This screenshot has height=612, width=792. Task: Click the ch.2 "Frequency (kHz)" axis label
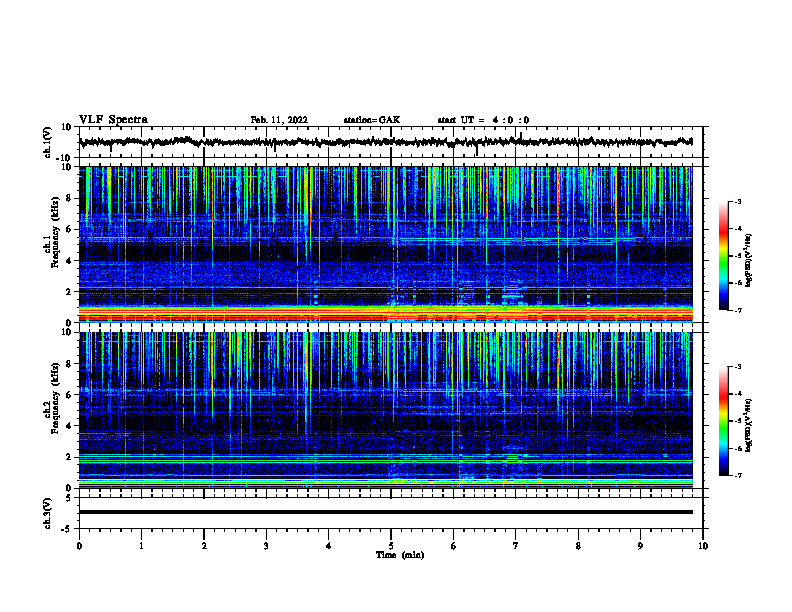pyautogui.click(x=55, y=398)
